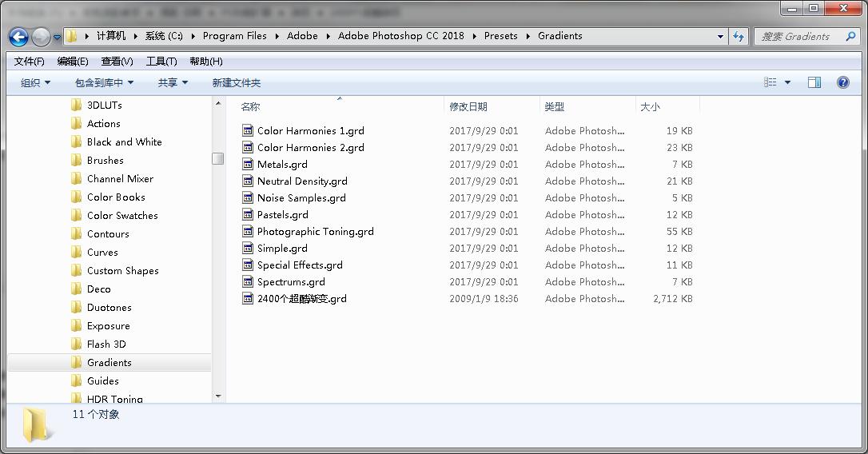868x454 pixels.
Task: Open the recent pages dropdown arrow
Action: (x=57, y=38)
